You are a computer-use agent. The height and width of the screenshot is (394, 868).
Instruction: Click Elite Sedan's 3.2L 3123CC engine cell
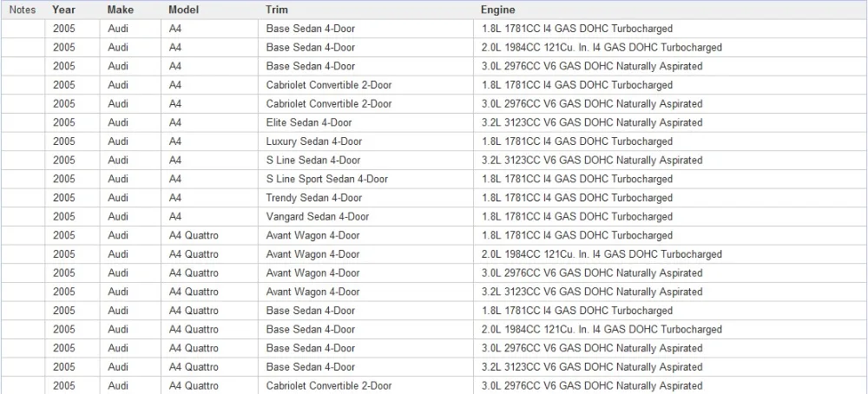670,123
